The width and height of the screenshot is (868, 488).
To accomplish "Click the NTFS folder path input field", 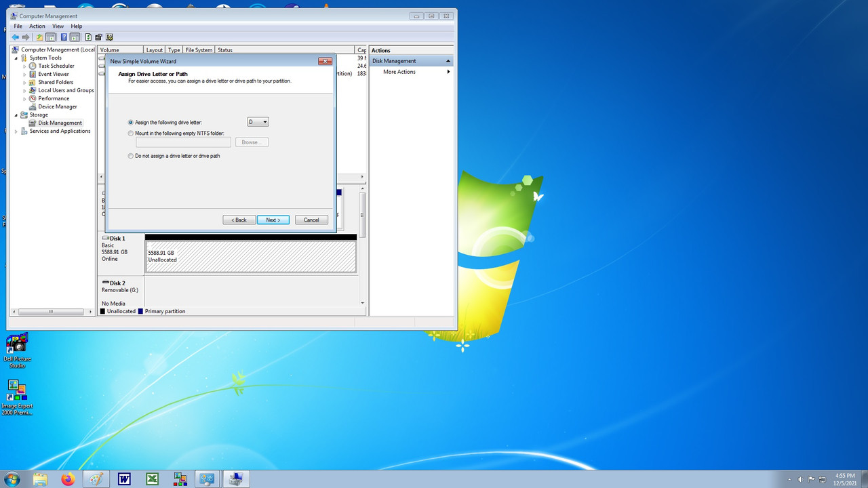I will tap(183, 142).
